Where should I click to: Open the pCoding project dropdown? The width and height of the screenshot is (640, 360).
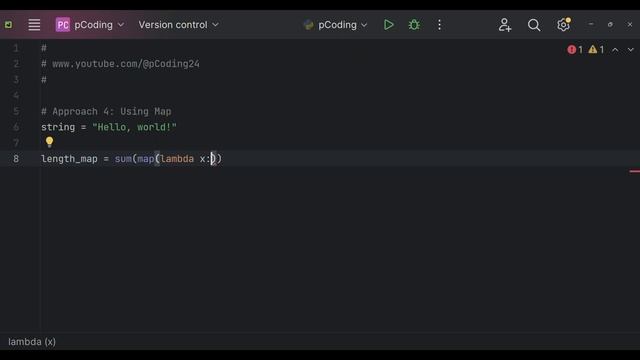pyautogui.click(x=90, y=25)
